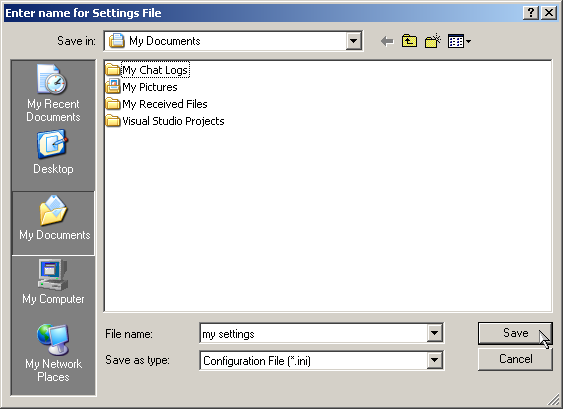Select the My Pictures folder icon
Image resolution: width=563 pixels, height=409 pixels.
(x=113, y=87)
